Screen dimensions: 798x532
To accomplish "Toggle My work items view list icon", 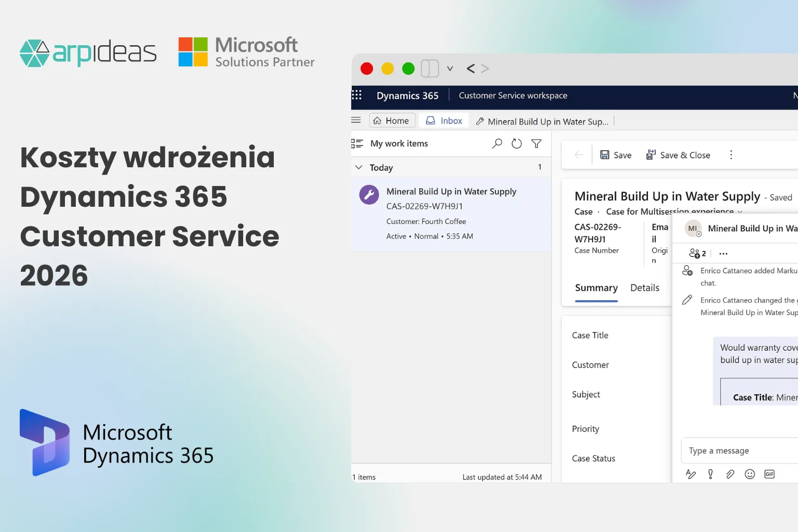I will [x=357, y=143].
